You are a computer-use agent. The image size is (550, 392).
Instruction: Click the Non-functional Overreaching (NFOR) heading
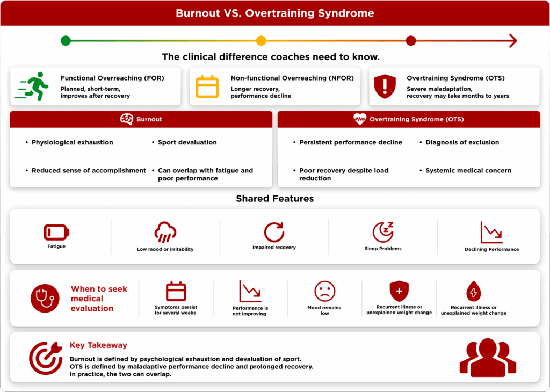(x=292, y=78)
